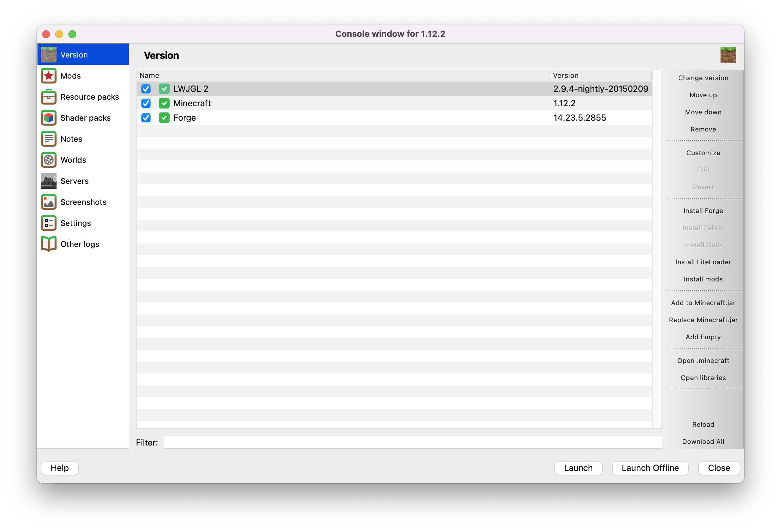This screenshot has height=532, width=781.
Task: Open the Resource packs section
Action: point(89,96)
